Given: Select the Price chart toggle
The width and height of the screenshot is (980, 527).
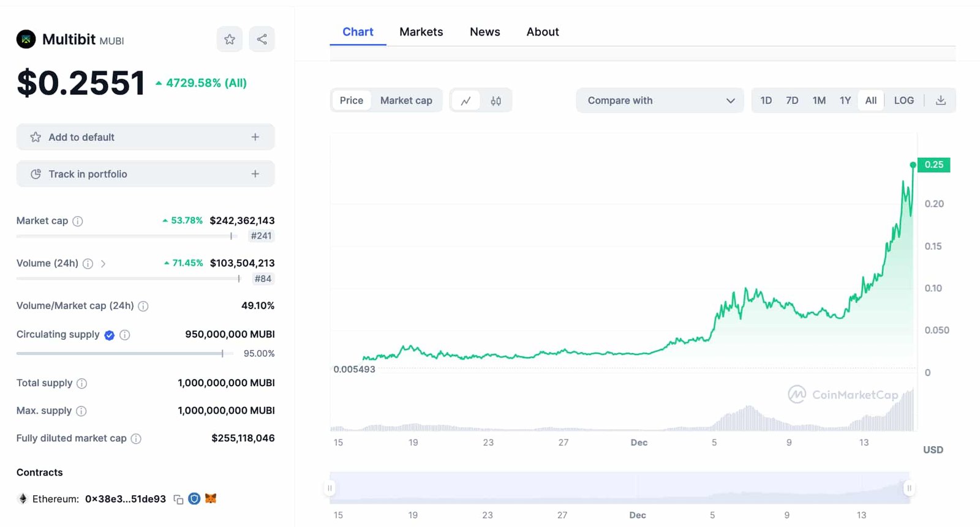Looking at the screenshot, I should coord(352,100).
